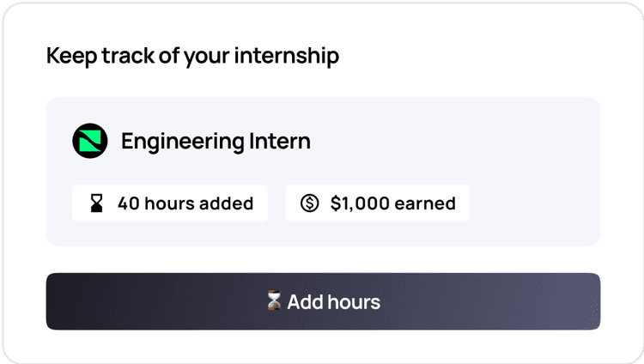644x364 pixels.
Task: Add hours to the internship
Action: [323, 301]
